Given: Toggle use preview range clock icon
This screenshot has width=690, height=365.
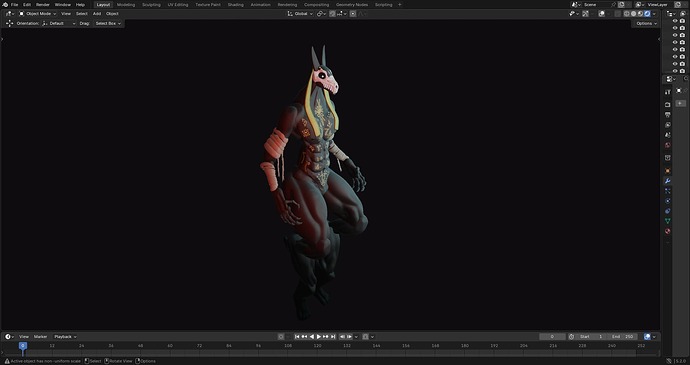Looking at the screenshot, I should click(571, 336).
